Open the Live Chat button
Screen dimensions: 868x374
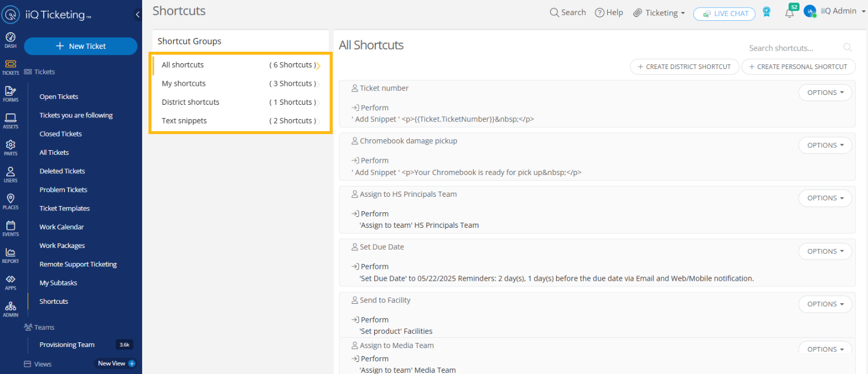point(724,14)
